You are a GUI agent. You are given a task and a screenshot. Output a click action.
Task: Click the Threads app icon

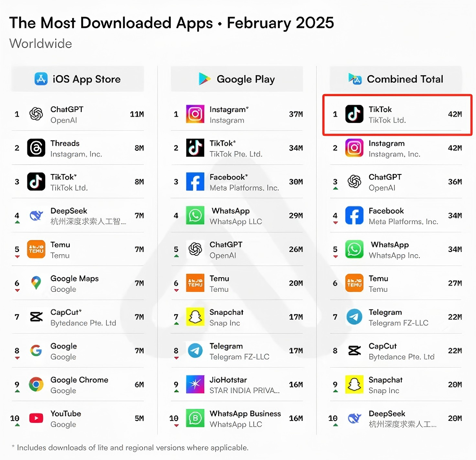[x=36, y=148]
